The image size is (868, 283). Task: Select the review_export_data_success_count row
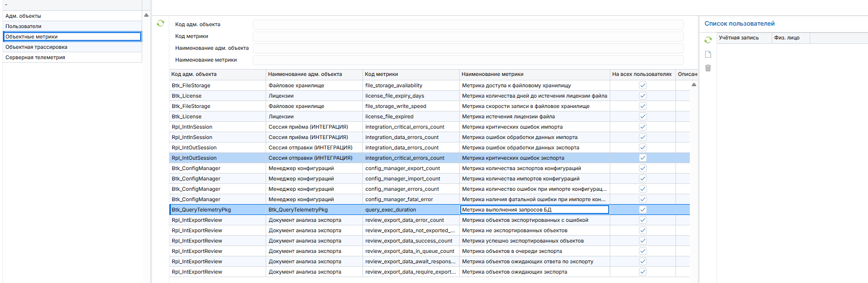coord(409,241)
